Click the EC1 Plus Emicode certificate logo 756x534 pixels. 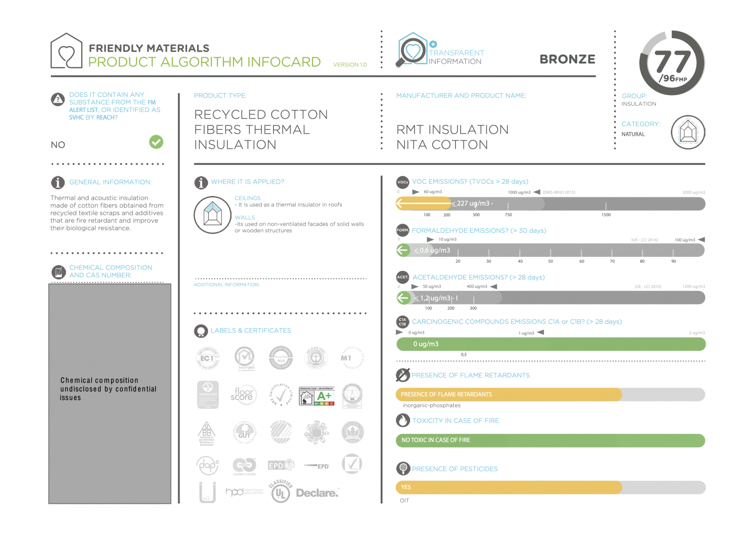pos(208,358)
